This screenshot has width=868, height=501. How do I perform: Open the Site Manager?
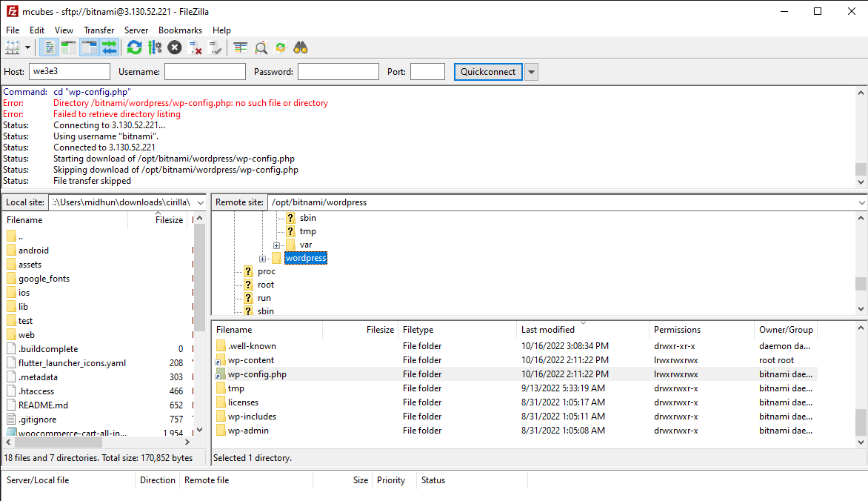tap(13, 47)
